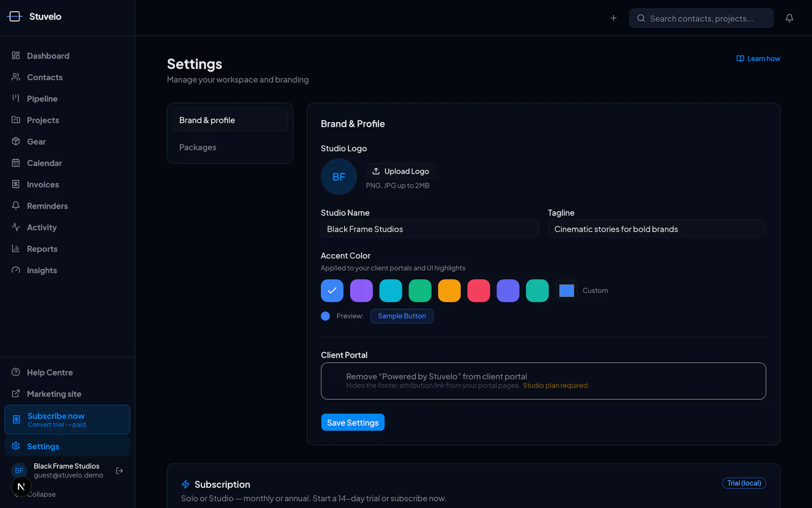Image resolution: width=812 pixels, height=508 pixels.
Task: Click the Save Settings button
Action: (x=353, y=423)
